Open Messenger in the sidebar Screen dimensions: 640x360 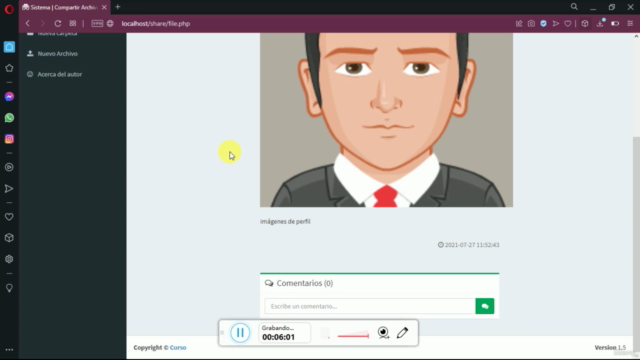pos(9,97)
